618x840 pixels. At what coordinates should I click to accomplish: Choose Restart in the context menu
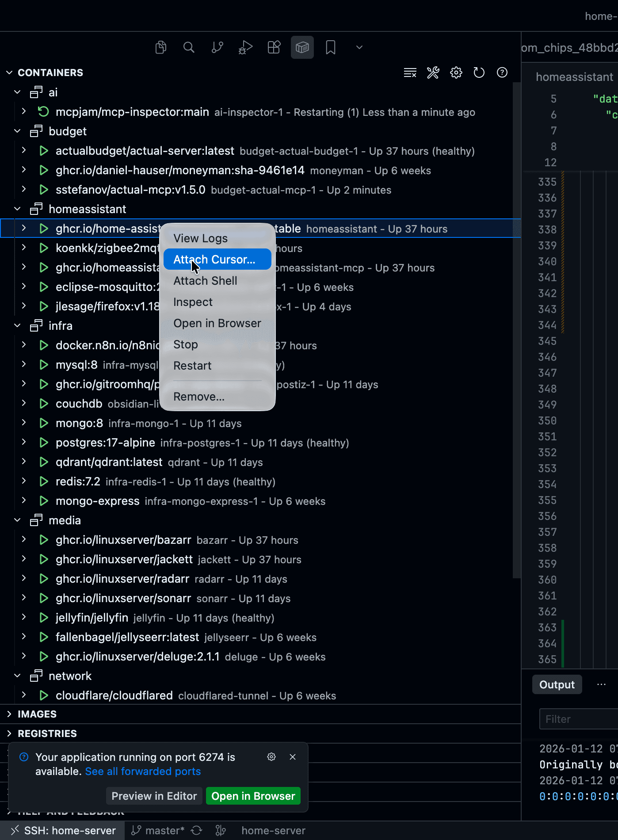(192, 366)
